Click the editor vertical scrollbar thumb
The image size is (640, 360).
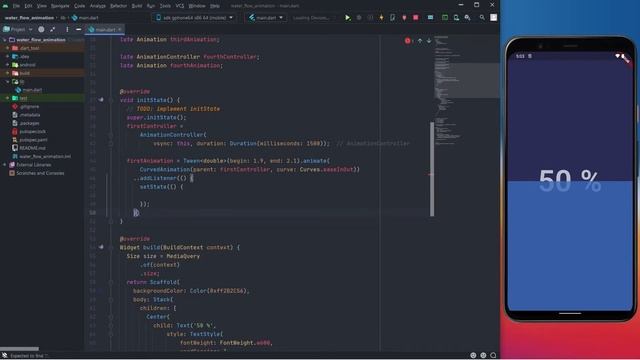point(432,169)
